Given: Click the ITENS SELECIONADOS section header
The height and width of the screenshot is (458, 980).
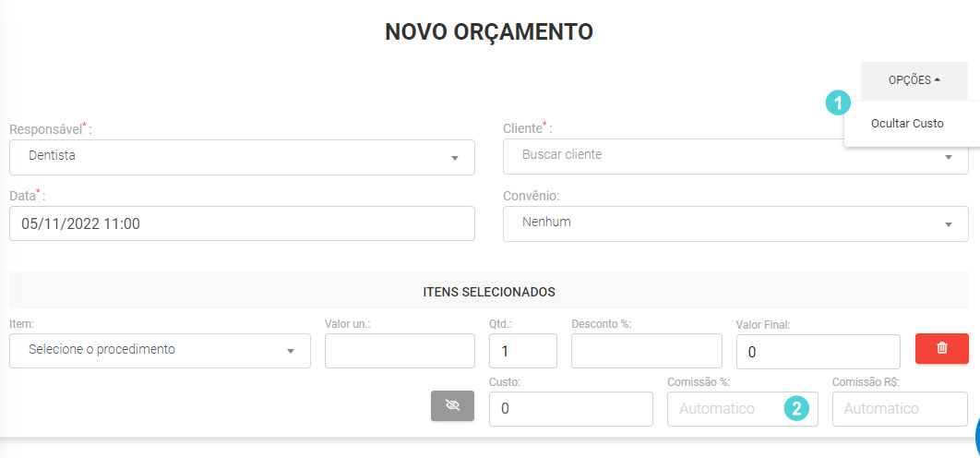Looking at the screenshot, I should point(489,291).
